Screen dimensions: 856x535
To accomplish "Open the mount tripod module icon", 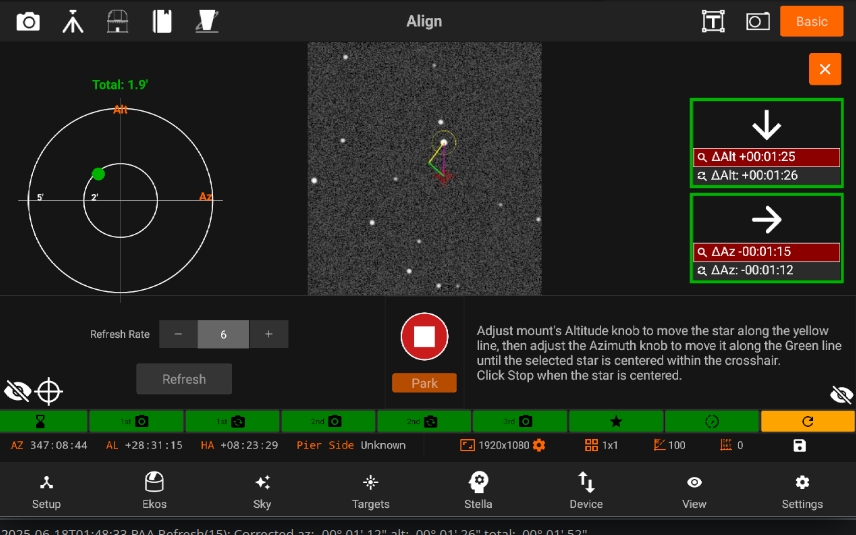I will (73, 22).
